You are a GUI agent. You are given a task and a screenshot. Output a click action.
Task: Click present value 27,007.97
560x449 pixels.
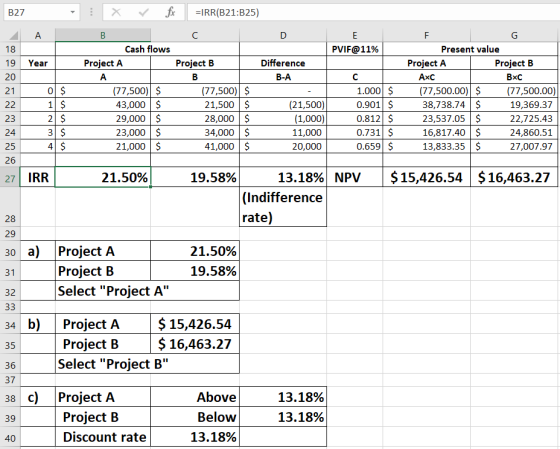coord(514,146)
